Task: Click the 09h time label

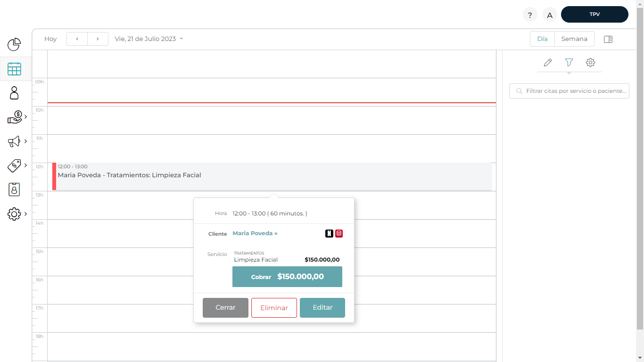Action: click(39, 82)
